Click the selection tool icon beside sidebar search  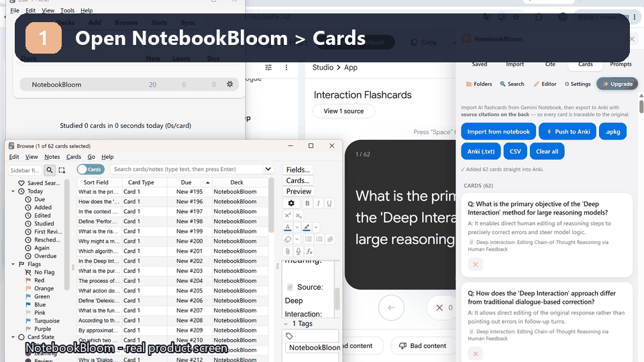point(62,170)
